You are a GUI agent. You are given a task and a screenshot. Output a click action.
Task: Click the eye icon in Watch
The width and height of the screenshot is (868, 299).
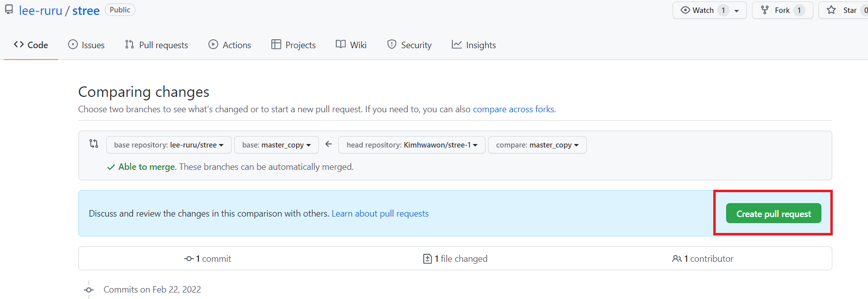click(x=685, y=10)
